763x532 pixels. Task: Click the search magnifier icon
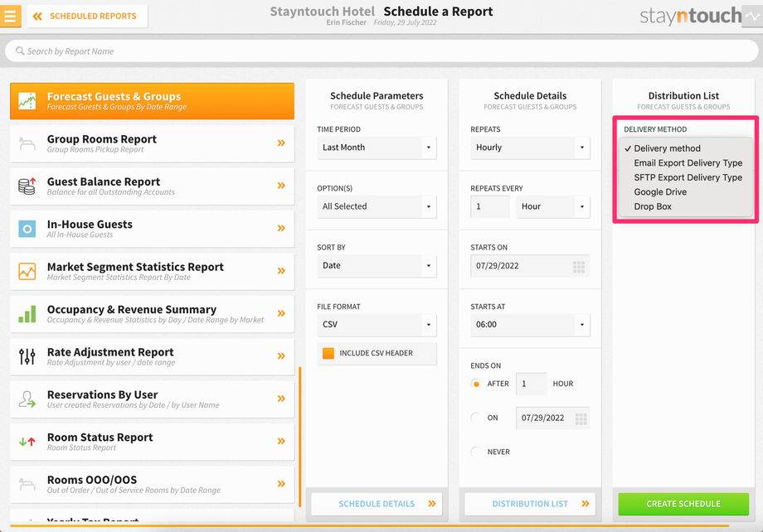pyautogui.click(x=19, y=51)
